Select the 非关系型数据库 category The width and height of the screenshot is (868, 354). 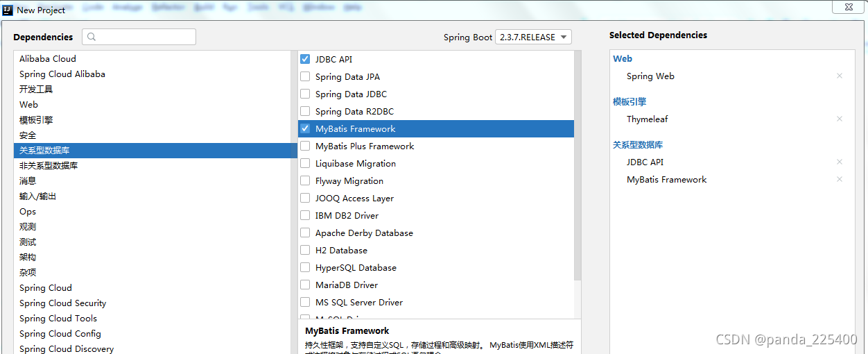tap(155, 166)
